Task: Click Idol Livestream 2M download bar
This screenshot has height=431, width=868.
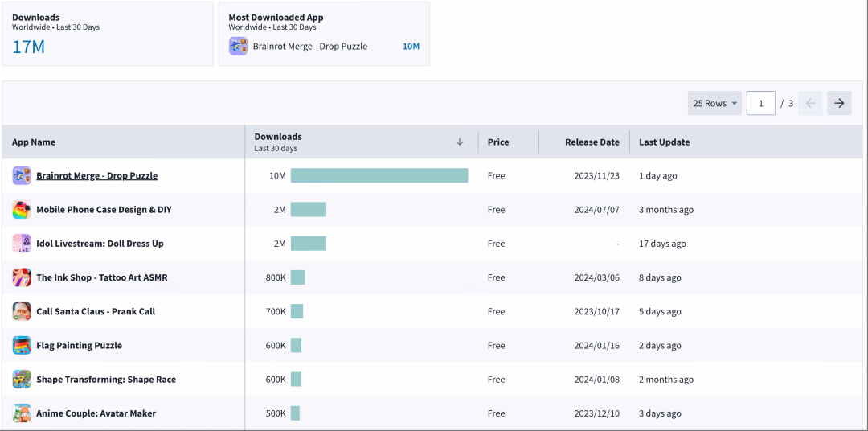Action: 309,244
